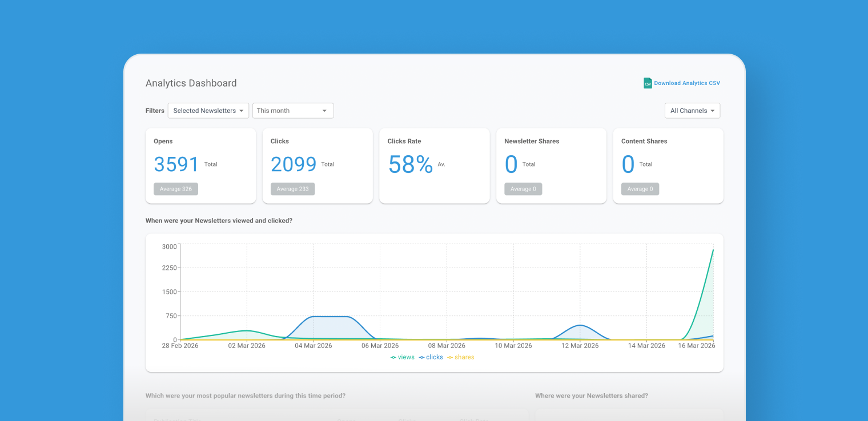Click the blue clicks marker dot in legend
Image resolution: width=868 pixels, height=421 pixels.
coord(421,357)
